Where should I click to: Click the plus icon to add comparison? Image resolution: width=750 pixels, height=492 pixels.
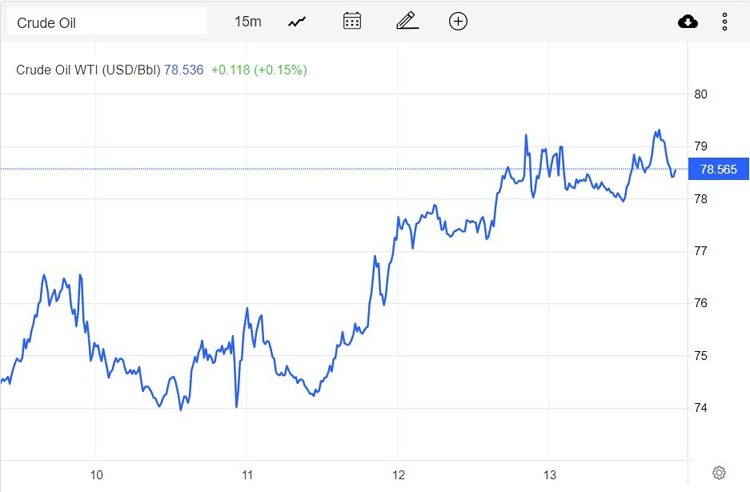[x=458, y=21]
